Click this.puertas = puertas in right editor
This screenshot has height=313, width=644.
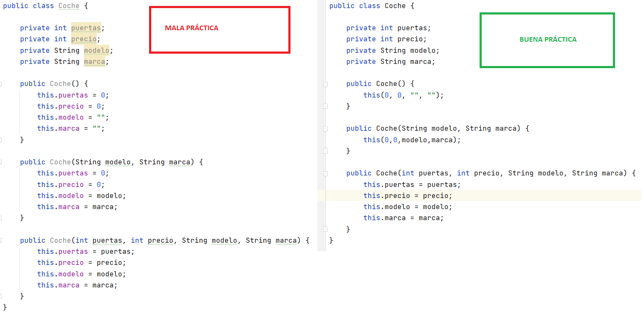pyautogui.click(x=412, y=184)
